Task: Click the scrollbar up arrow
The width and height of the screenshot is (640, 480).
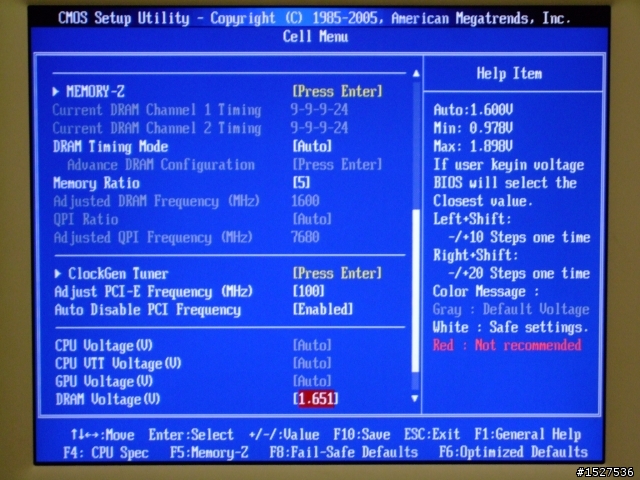Action: click(416, 74)
